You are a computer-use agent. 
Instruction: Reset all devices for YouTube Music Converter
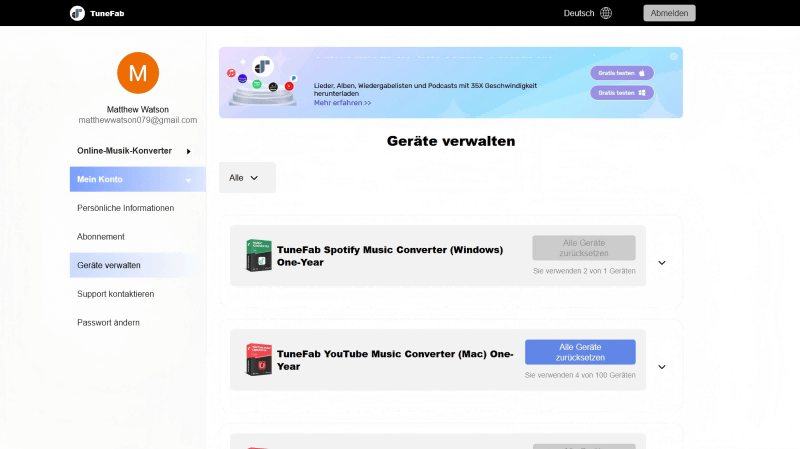tap(580, 352)
